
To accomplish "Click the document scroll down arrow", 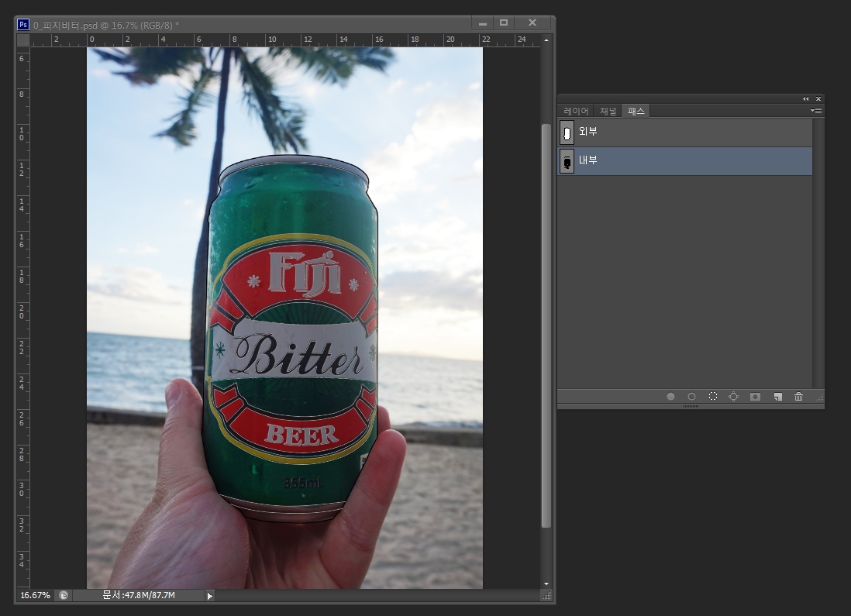I will pyautogui.click(x=546, y=584).
